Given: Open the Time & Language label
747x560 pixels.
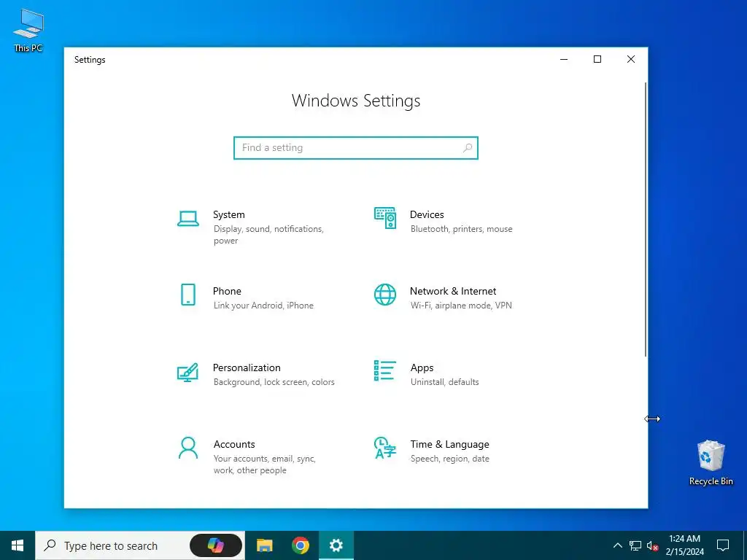Looking at the screenshot, I should click(449, 444).
